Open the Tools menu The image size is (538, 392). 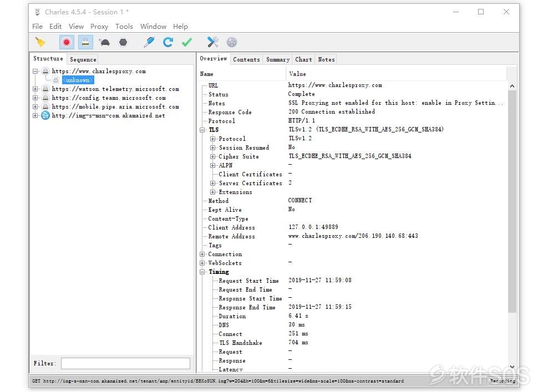tap(124, 27)
